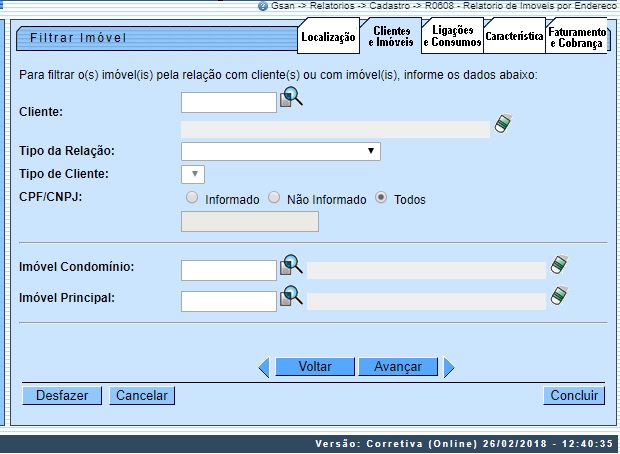Click the eraser icon for the Cliente field
The width and height of the screenshot is (620, 454).
click(x=504, y=125)
